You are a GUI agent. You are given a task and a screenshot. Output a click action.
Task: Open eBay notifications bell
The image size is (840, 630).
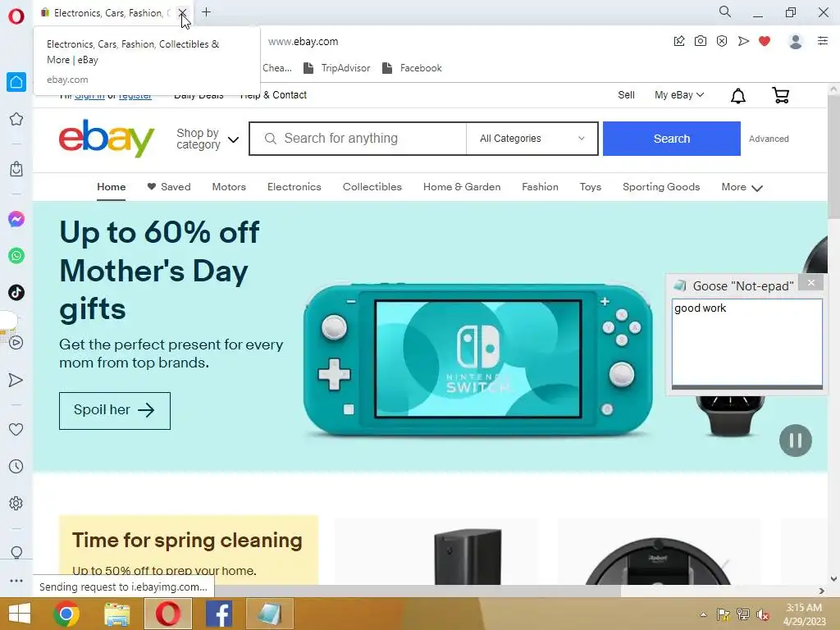(737, 96)
